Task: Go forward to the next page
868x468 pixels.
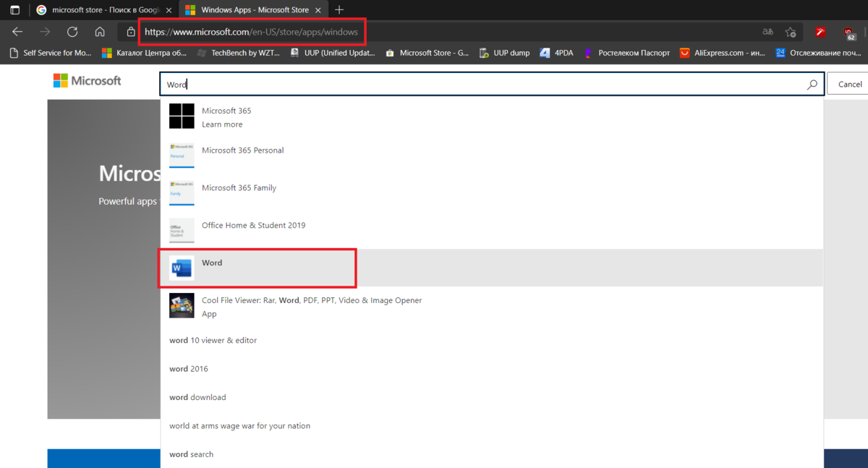Action: tap(45, 32)
